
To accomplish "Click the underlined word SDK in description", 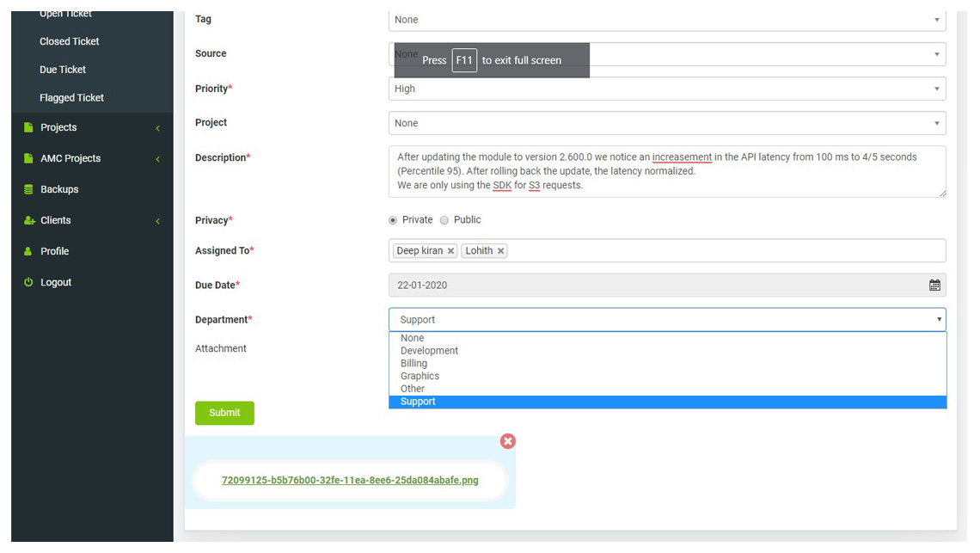I will 502,185.
